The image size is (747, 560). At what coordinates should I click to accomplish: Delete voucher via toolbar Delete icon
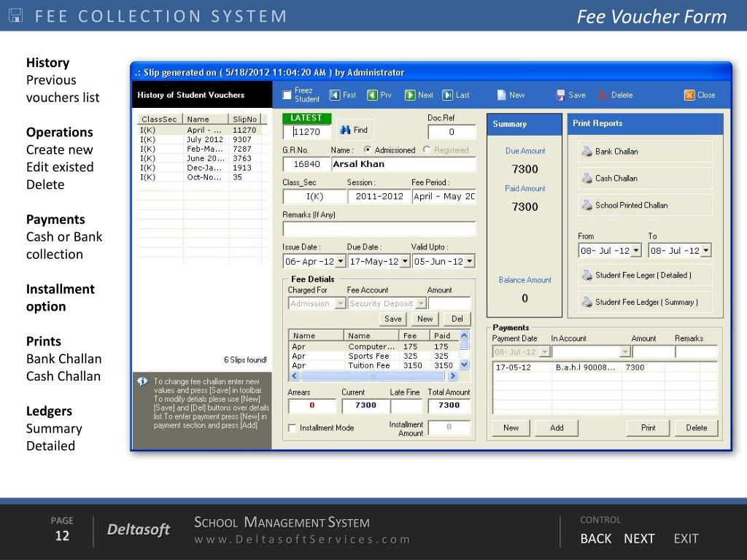point(603,95)
